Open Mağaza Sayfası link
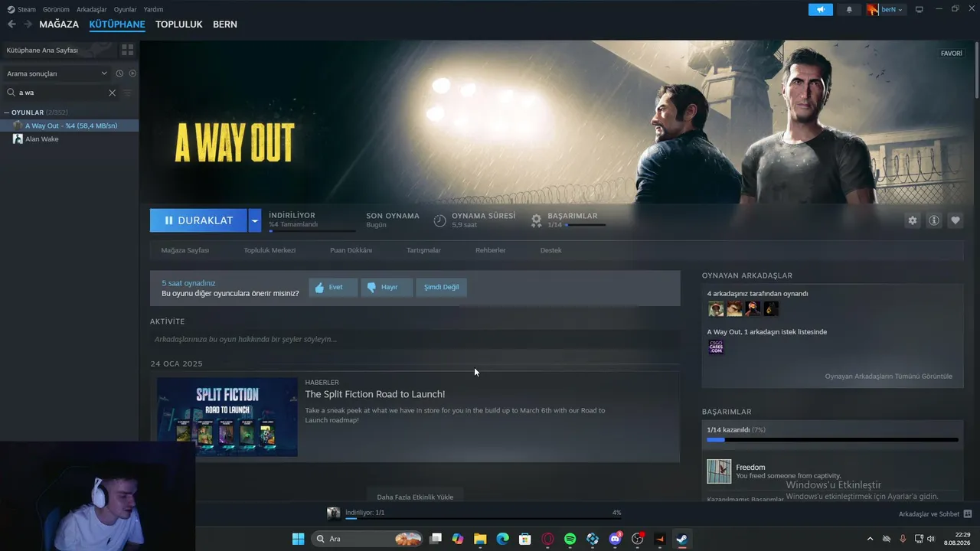980x551 pixels. click(185, 250)
